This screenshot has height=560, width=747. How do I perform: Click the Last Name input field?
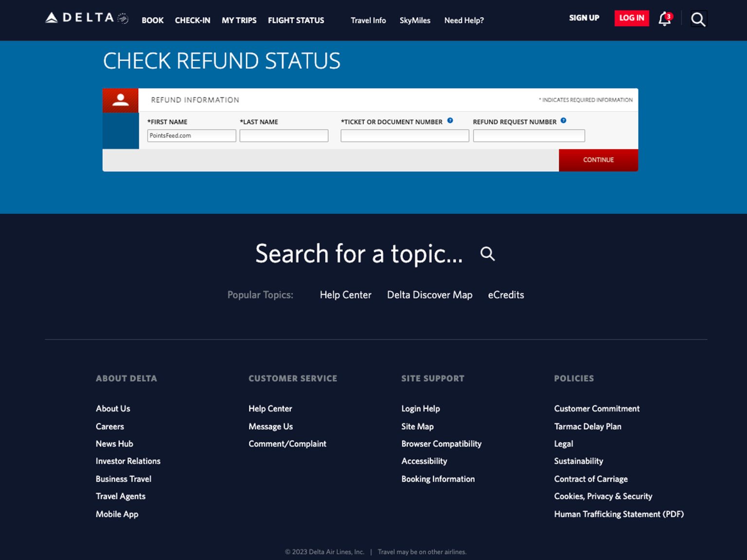click(284, 135)
